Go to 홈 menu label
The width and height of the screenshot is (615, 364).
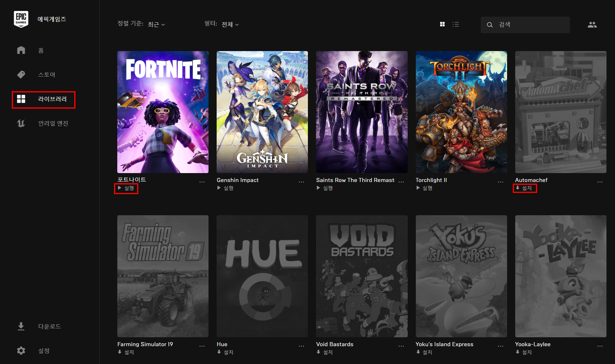pos(41,50)
